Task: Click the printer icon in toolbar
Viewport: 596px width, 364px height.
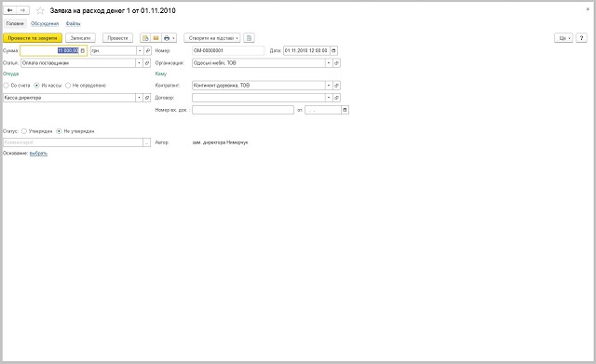Action: 167,38
